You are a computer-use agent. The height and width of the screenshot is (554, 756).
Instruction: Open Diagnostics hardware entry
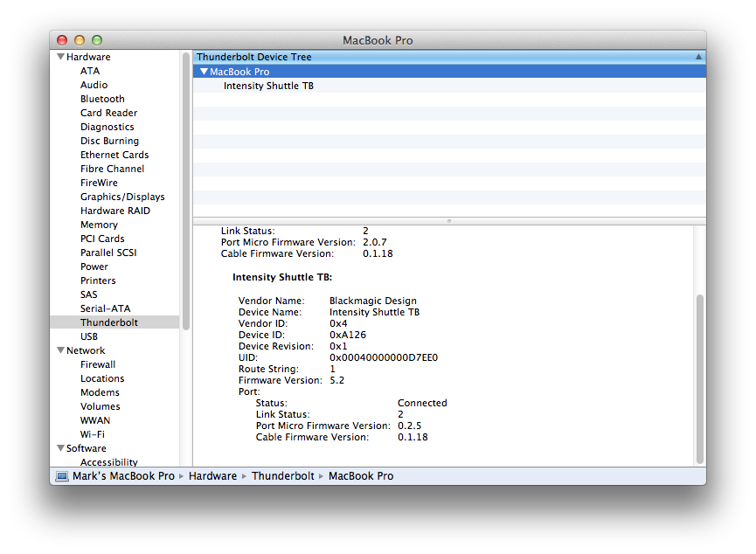click(x=107, y=127)
